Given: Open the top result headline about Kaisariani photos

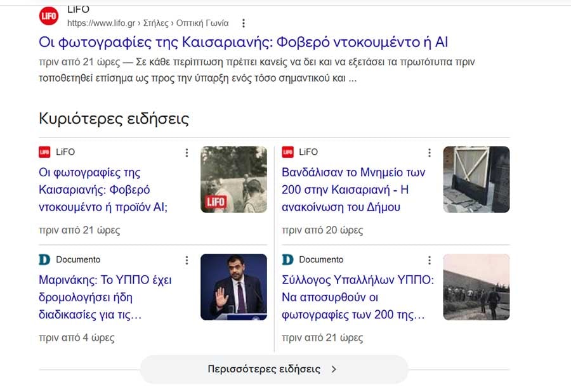Looking at the screenshot, I should point(244,42).
